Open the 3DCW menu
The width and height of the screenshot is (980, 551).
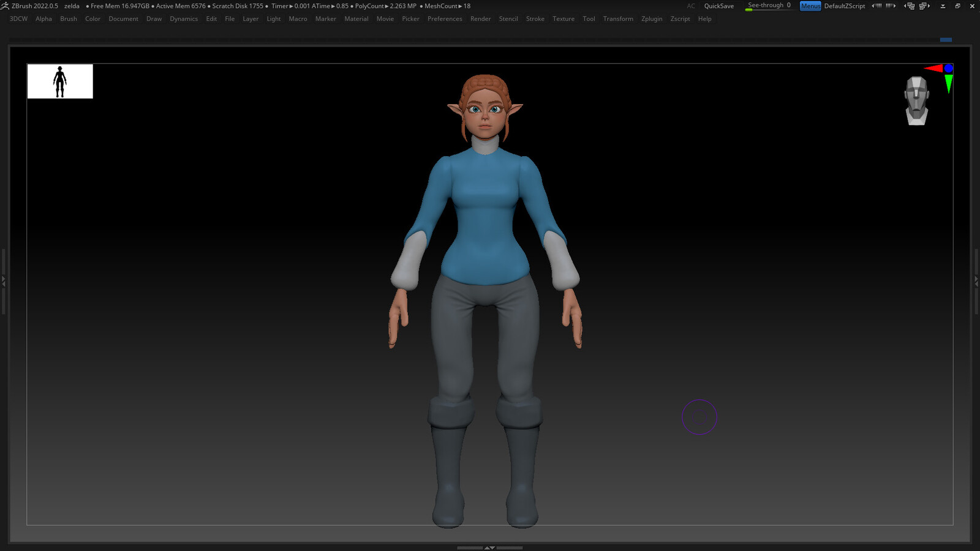(x=18, y=19)
